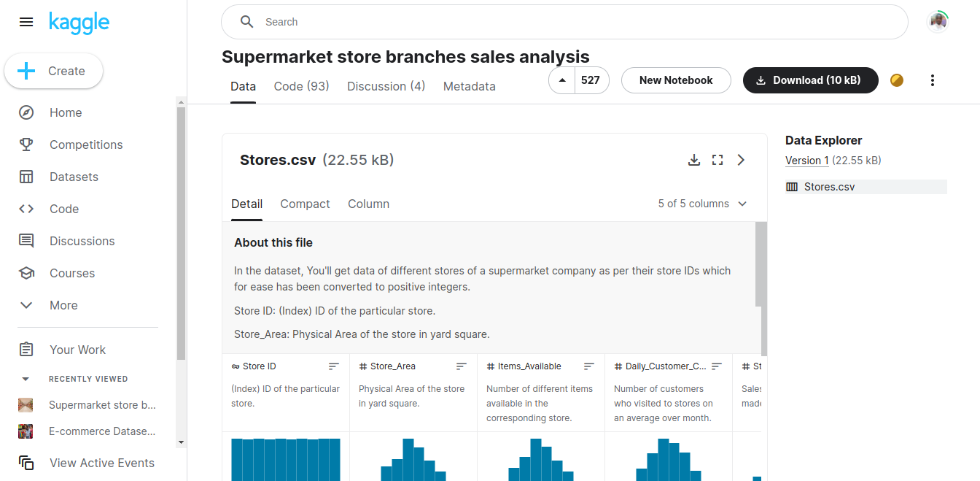
Task: Open the Code section in sidebar
Action: [x=63, y=208]
